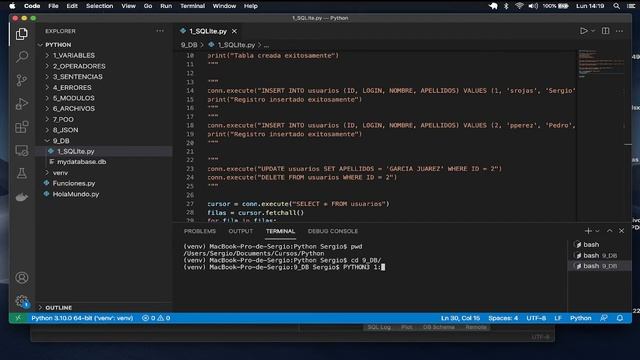The image size is (640, 360).
Task: Close the 1_SQLite.py editor tab
Action: click(234, 31)
